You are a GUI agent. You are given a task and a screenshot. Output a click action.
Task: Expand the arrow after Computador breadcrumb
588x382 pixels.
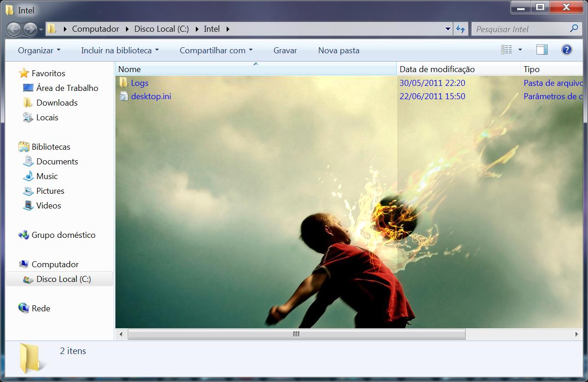pyautogui.click(x=126, y=29)
